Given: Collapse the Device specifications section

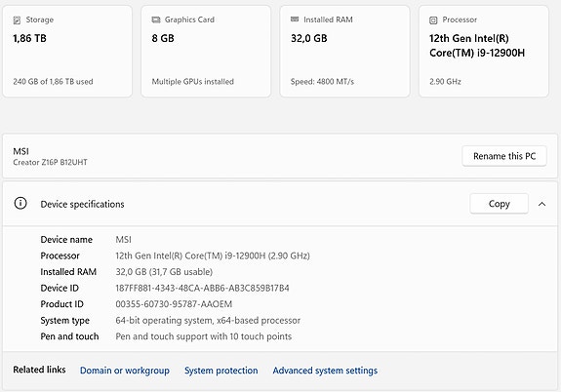Looking at the screenshot, I should 541,204.
